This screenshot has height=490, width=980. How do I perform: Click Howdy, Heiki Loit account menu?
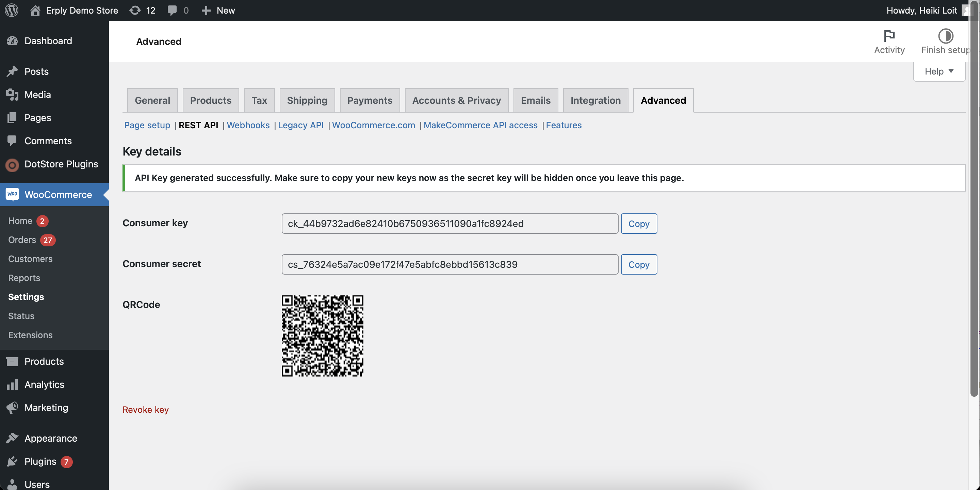point(927,10)
